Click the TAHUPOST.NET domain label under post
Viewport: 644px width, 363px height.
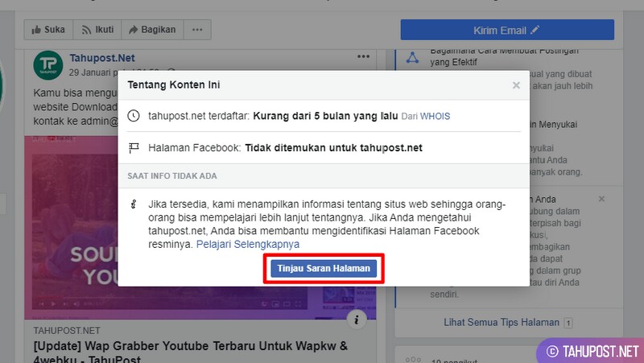67,331
